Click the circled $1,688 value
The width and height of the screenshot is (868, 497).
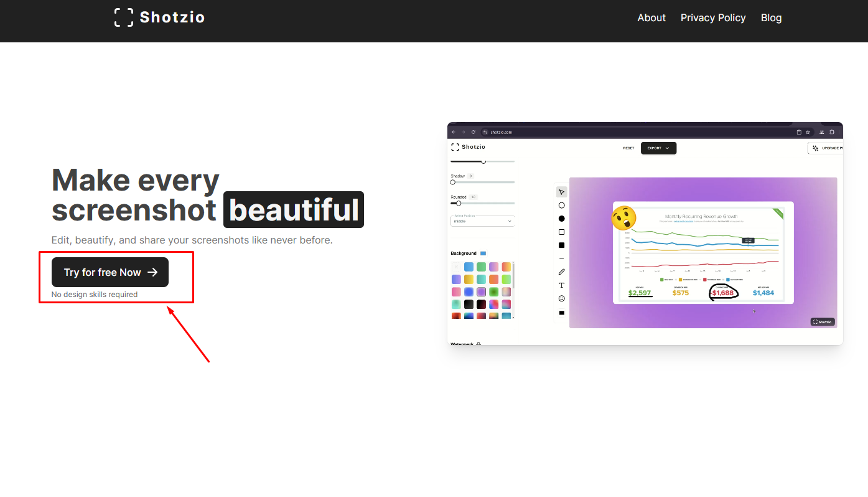click(723, 293)
